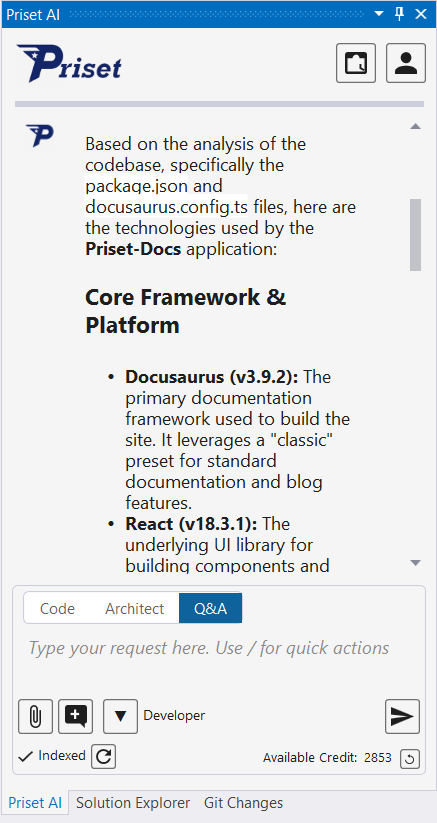Open the chat history icon

click(x=356, y=63)
